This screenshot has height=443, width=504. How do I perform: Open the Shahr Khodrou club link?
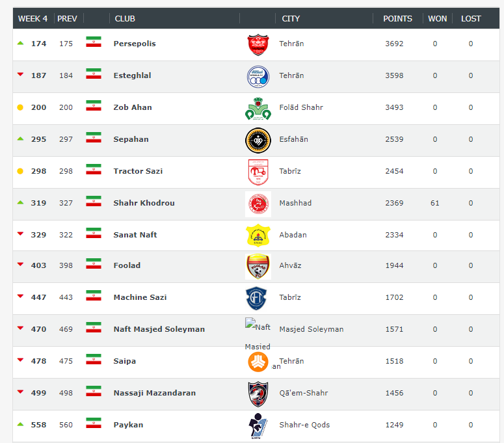(144, 203)
